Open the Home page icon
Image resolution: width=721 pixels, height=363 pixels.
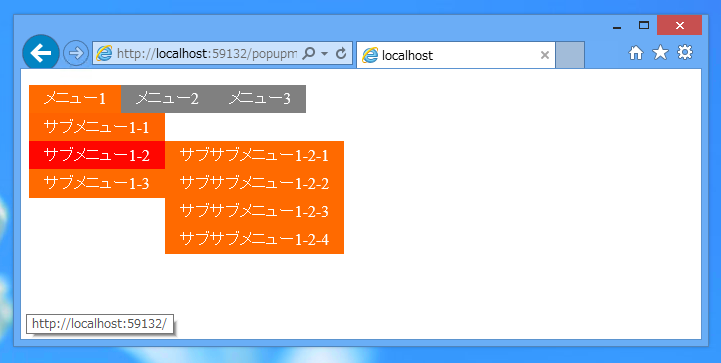636,53
